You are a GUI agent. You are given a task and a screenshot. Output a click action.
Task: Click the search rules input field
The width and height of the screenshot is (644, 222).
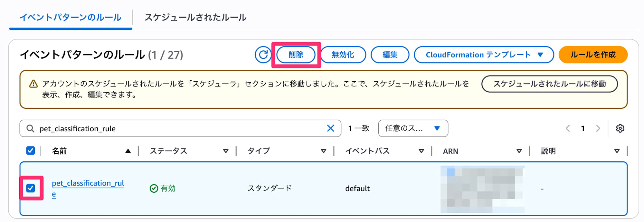pos(180,128)
